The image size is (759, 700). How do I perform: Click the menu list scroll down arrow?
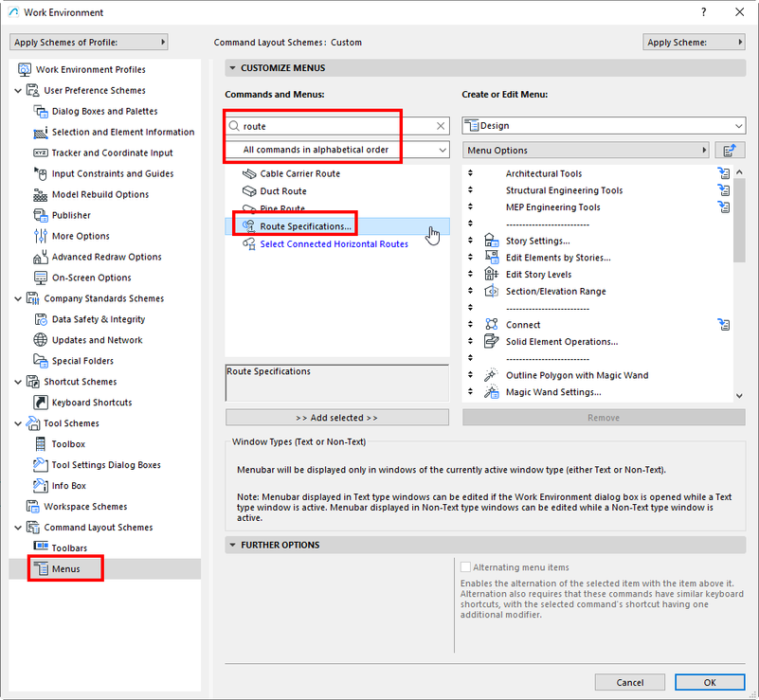click(739, 396)
